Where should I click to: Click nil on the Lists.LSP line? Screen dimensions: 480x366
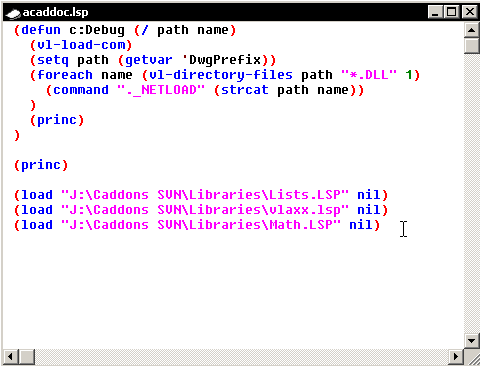click(x=368, y=195)
